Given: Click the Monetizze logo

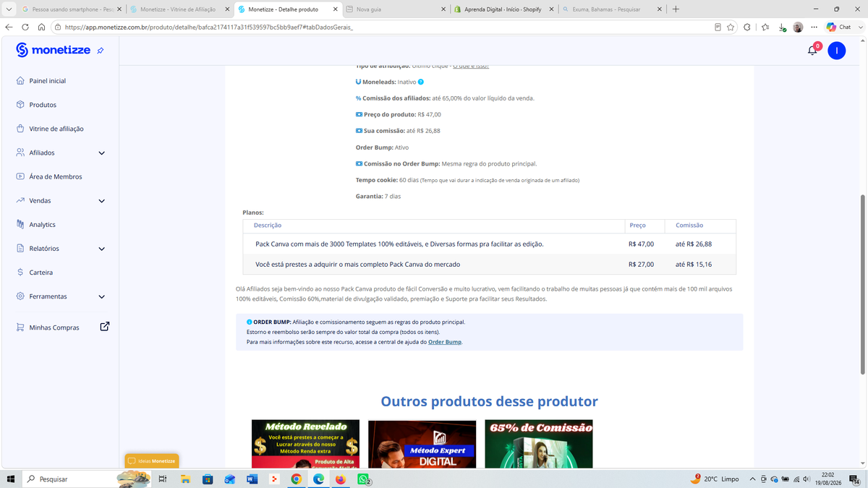Looking at the screenshot, I should click(x=53, y=50).
